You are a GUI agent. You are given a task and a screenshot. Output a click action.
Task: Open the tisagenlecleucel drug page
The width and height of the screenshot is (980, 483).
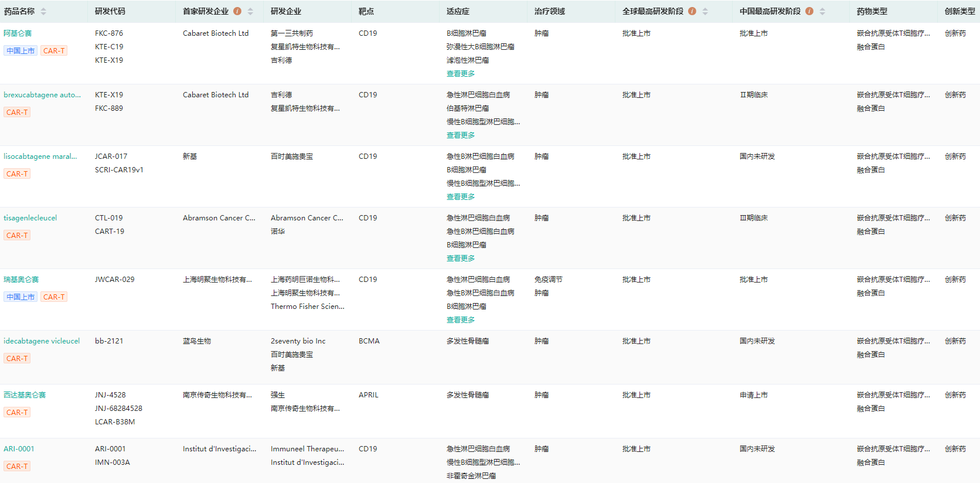pyautogui.click(x=30, y=218)
